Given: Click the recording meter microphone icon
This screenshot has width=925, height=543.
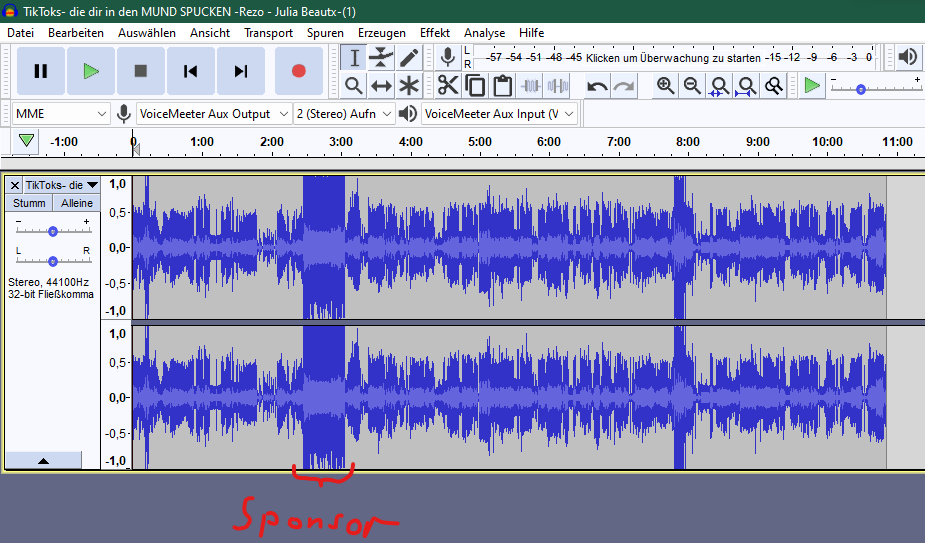Looking at the screenshot, I should point(448,57).
